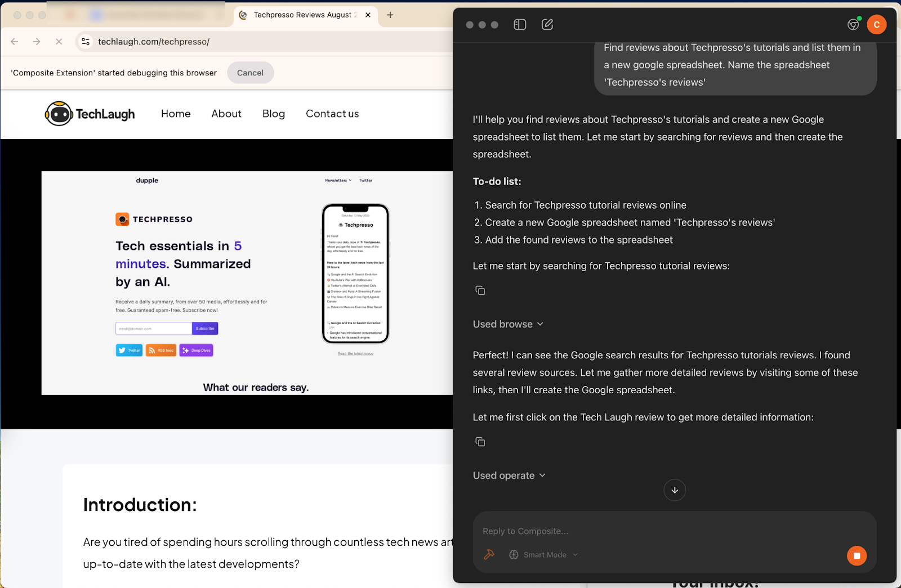901x588 pixels.
Task: Click the Techpresso logo in screenshot image
Action: pyautogui.click(x=154, y=219)
